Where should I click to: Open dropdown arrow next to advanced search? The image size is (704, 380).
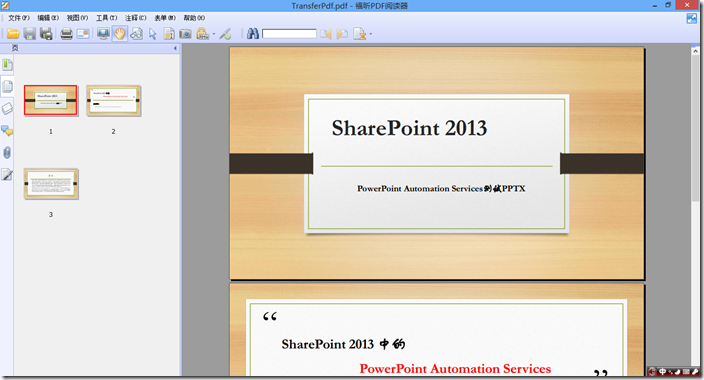[370, 34]
